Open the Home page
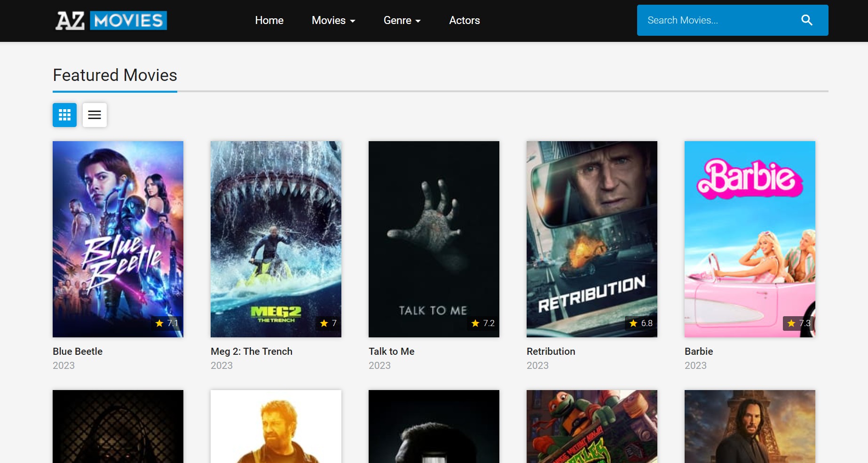This screenshot has width=868, height=463. tap(269, 20)
